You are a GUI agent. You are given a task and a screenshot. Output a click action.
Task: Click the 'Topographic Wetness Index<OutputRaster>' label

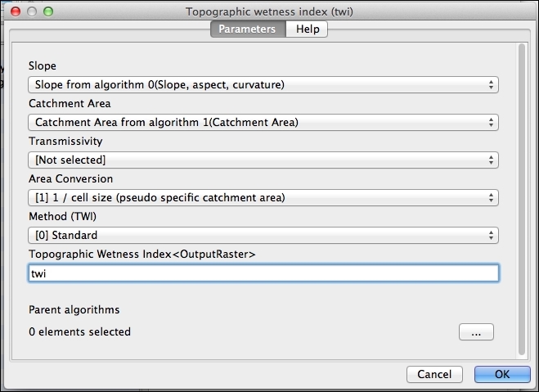pyautogui.click(x=142, y=255)
